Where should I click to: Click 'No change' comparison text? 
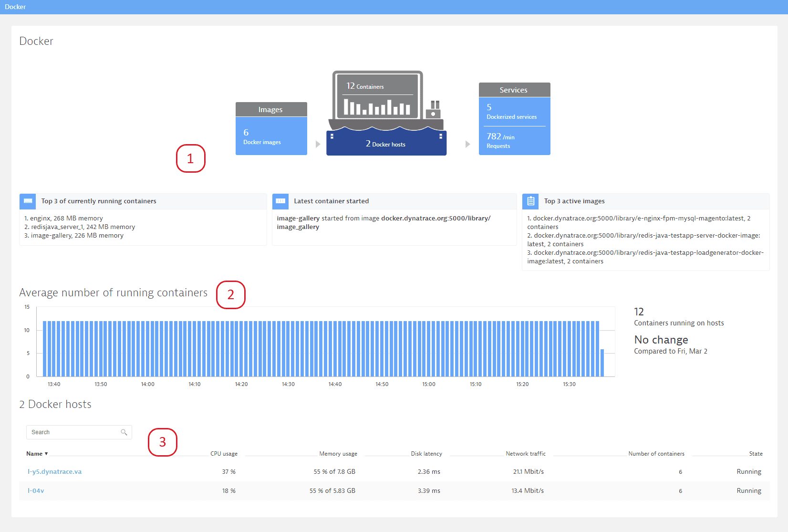(x=661, y=340)
